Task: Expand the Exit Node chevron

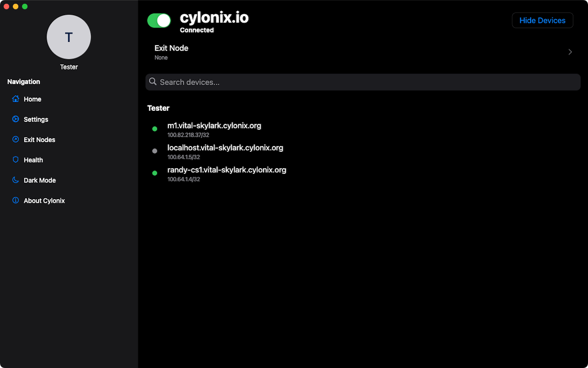Action: point(570,52)
